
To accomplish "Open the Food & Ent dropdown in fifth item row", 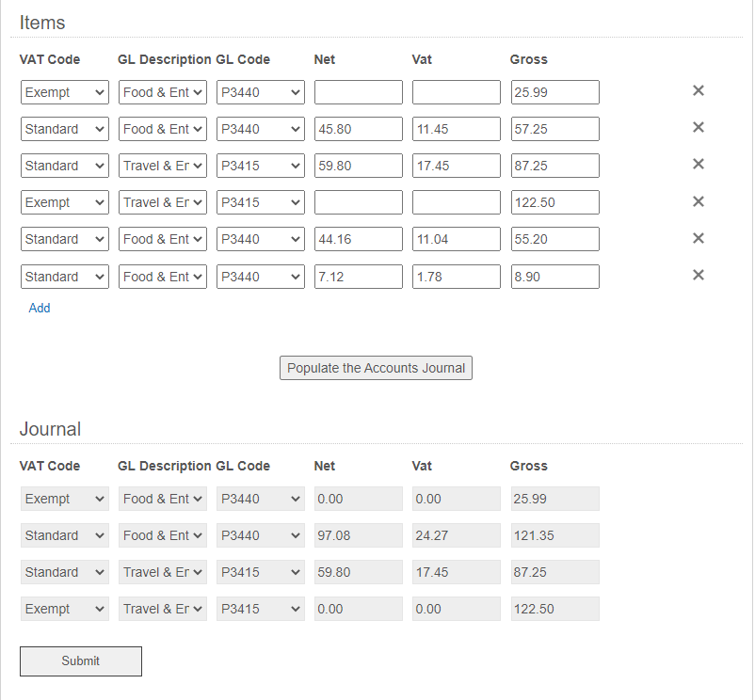I will click(163, 239).
